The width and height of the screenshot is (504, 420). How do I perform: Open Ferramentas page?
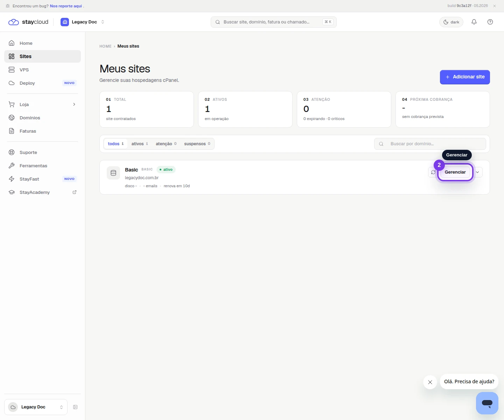[42, 166]
